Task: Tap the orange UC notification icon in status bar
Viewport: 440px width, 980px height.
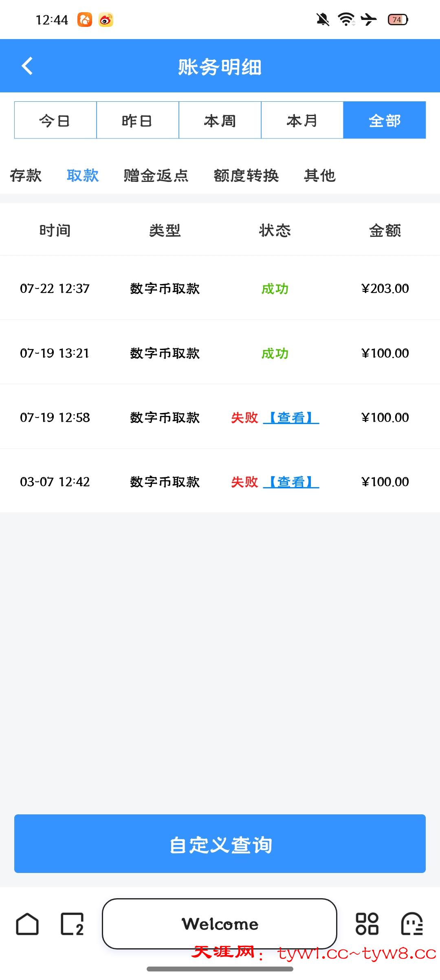Action: (x=85, y=20)
